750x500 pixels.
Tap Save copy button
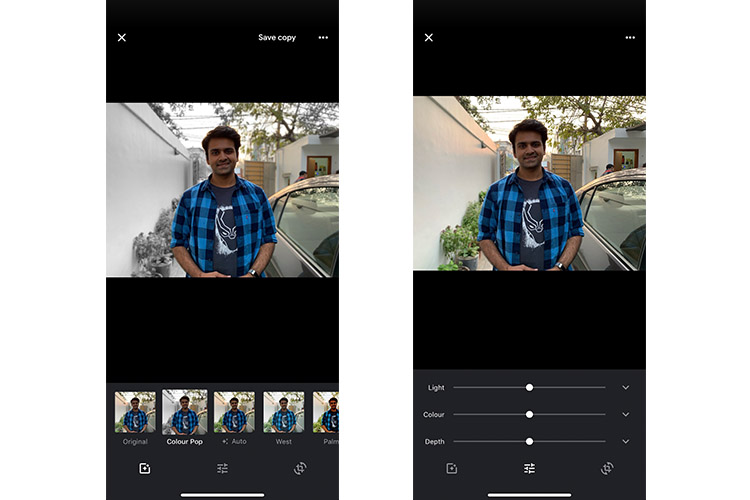click(277, 37)
